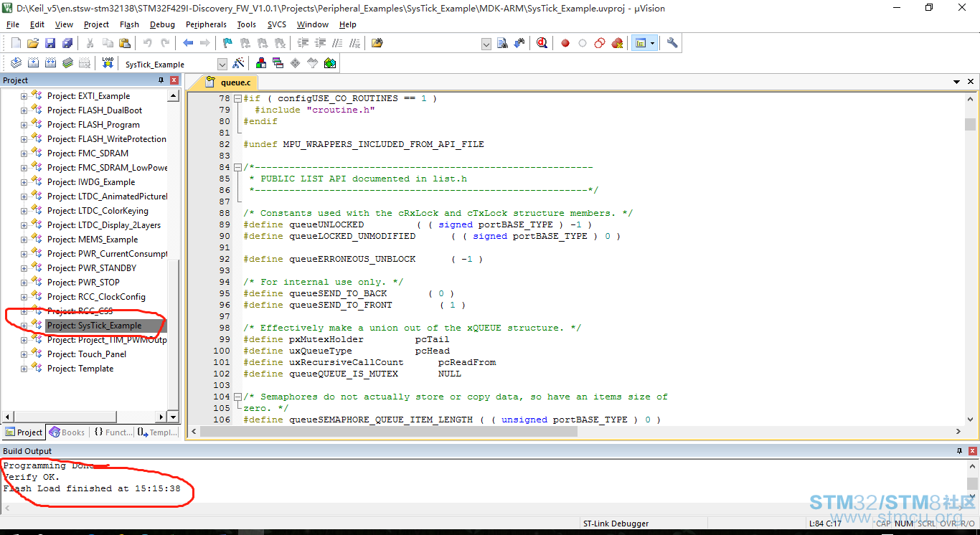Insert or remove a bookmark flag

pos(227,43)
